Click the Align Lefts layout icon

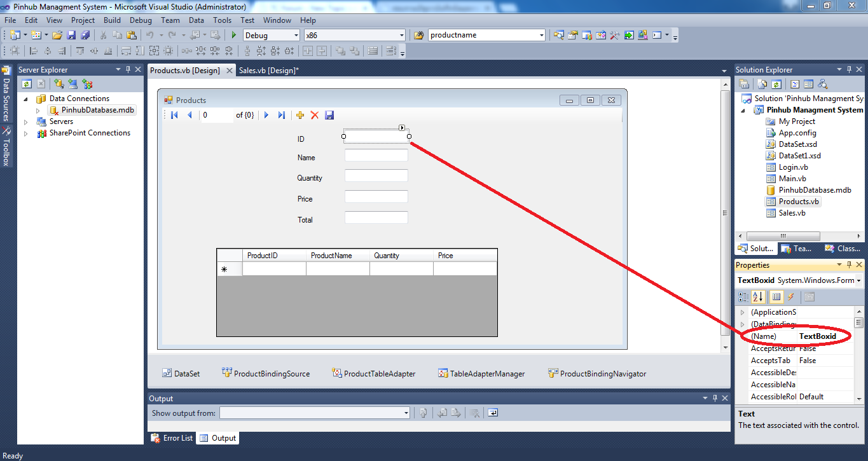tap(33, 51)
